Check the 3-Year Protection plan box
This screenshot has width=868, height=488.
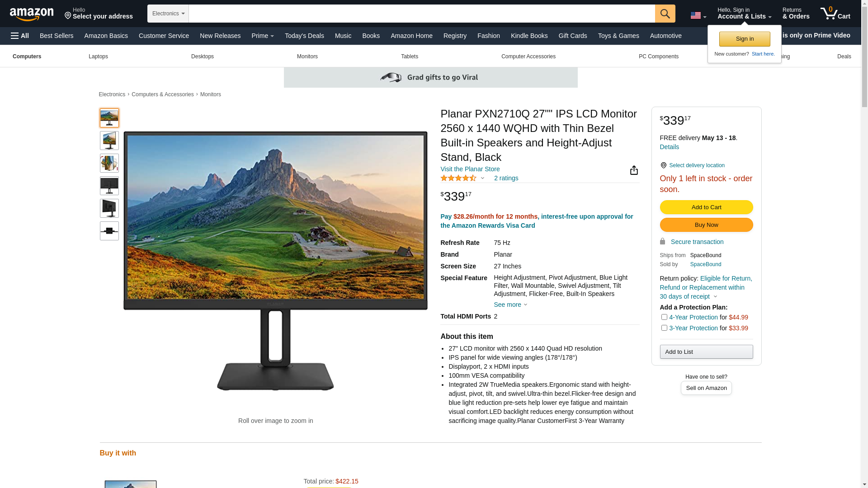(x=664, y=328)
